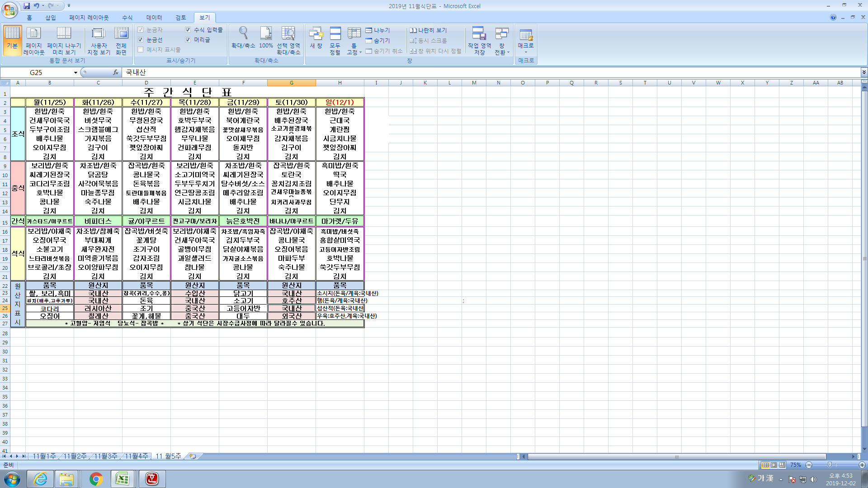Click the zoom slider in status bar
868x488 pixels.
click(829, 465)
